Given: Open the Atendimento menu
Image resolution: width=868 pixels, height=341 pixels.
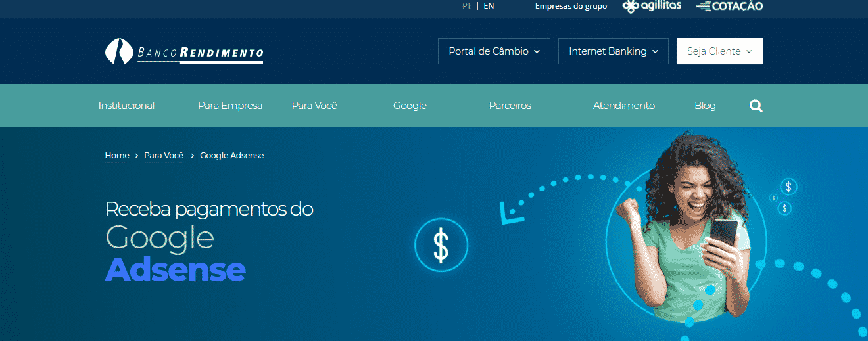Looking at the screenshot, I should point(624,106).
